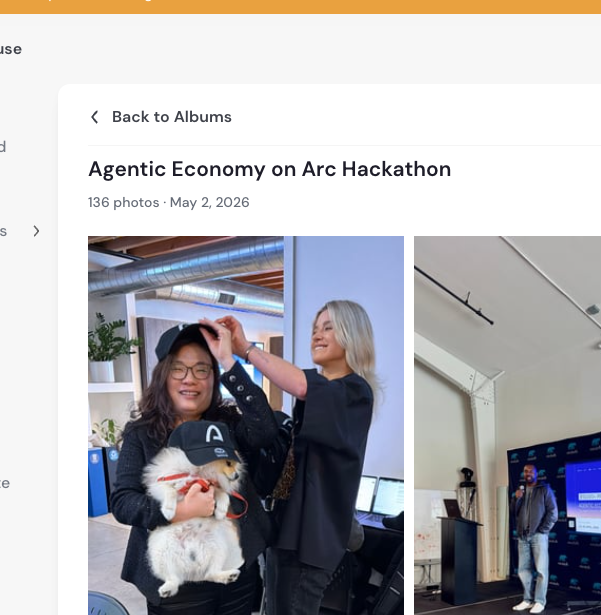This screenshot has width=601, height=615.
Task: Select the '136 photos · May 2, 2026' text
Action: click(169, 202)
